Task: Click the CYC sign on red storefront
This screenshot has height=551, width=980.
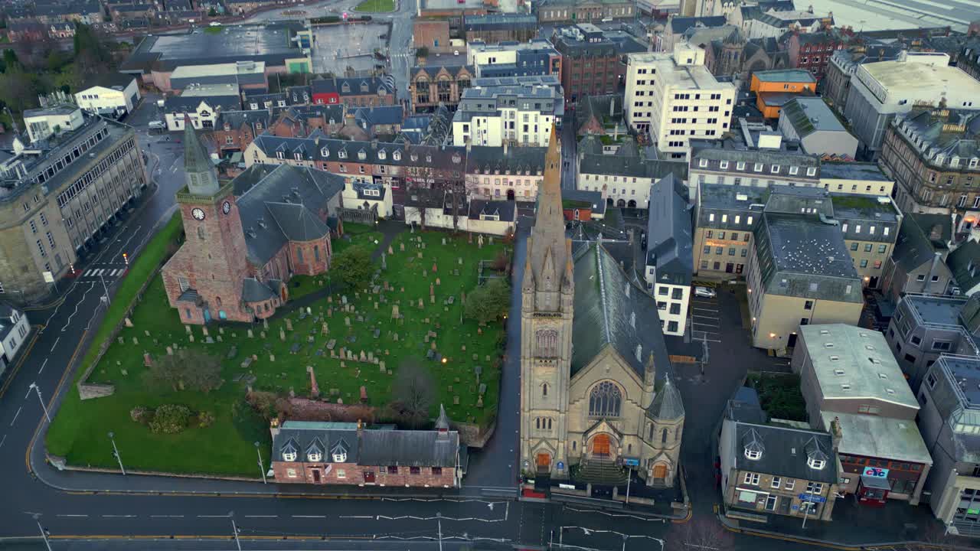Action: coord(874,472)
